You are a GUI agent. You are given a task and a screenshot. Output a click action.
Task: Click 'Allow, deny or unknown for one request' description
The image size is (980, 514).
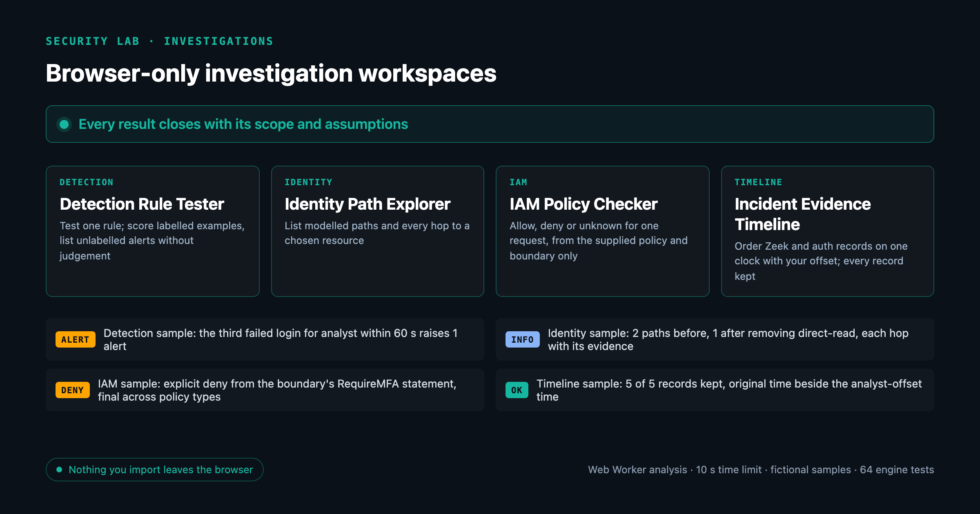point(599,241)
